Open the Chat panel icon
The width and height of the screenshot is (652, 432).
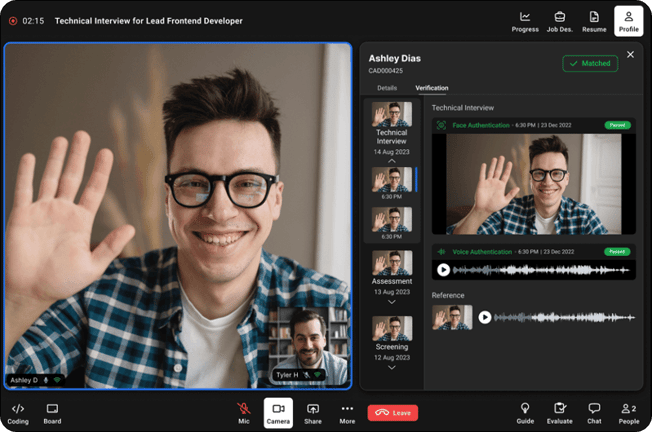click(x=594, y=409)
